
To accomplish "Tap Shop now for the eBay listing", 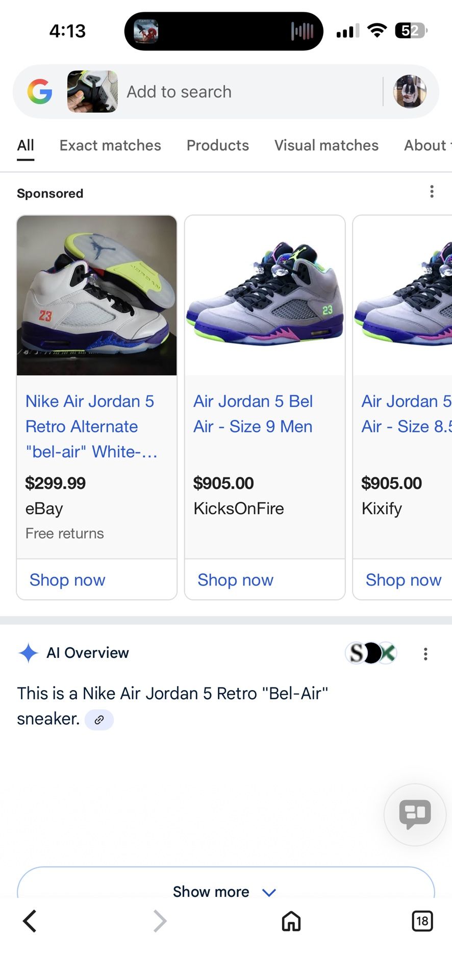I will (67, 580).
